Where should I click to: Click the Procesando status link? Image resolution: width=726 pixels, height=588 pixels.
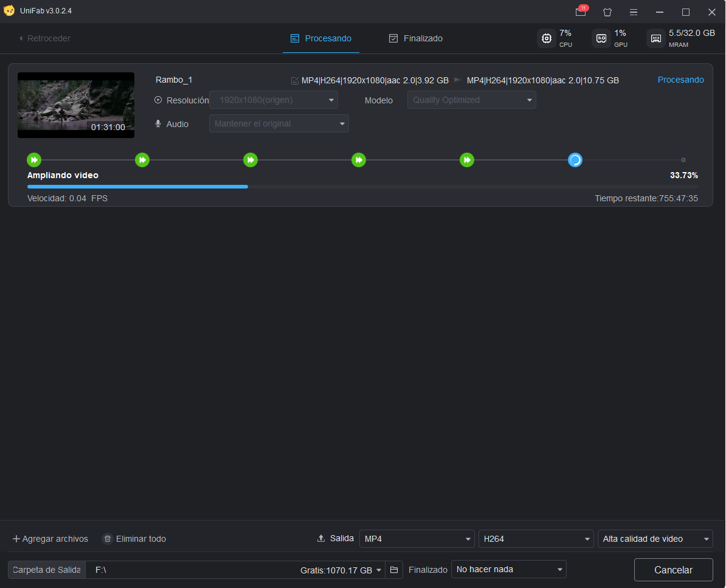pyautogui.click(x=680, y=80)
